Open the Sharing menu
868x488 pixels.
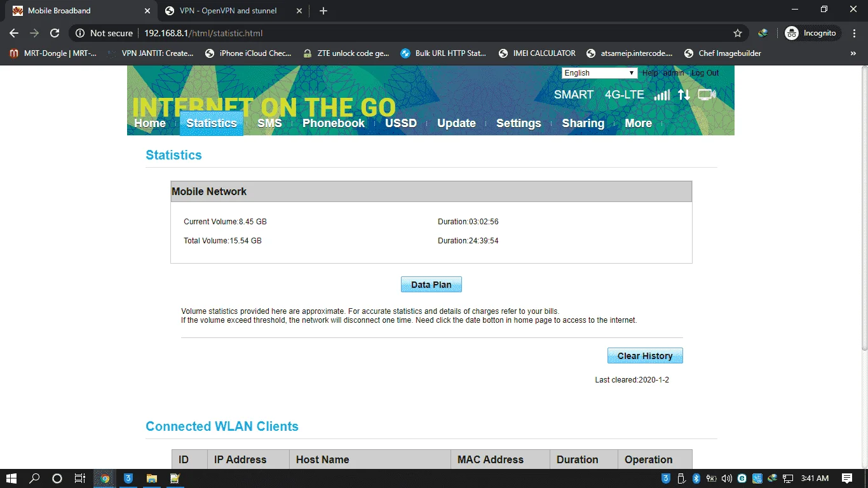click(x=583, y=123)
